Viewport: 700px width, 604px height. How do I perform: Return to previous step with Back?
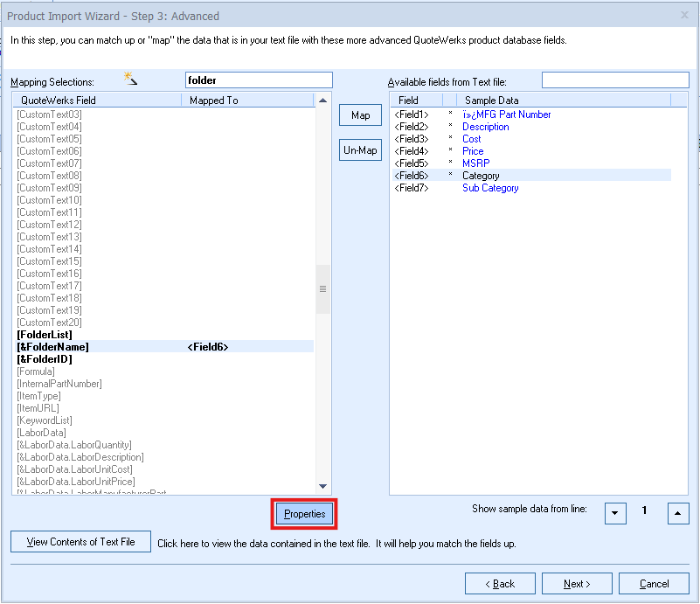500,584
